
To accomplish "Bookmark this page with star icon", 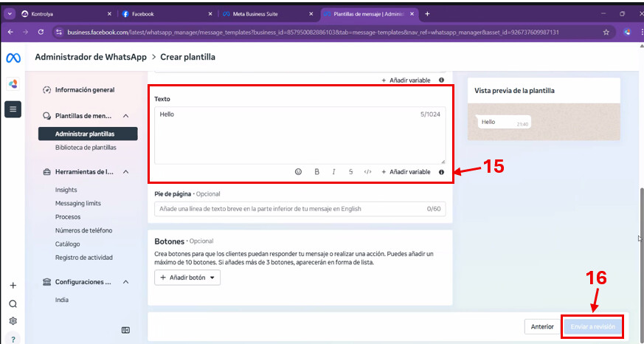I will pyautogui.click(x=606, y=32).
